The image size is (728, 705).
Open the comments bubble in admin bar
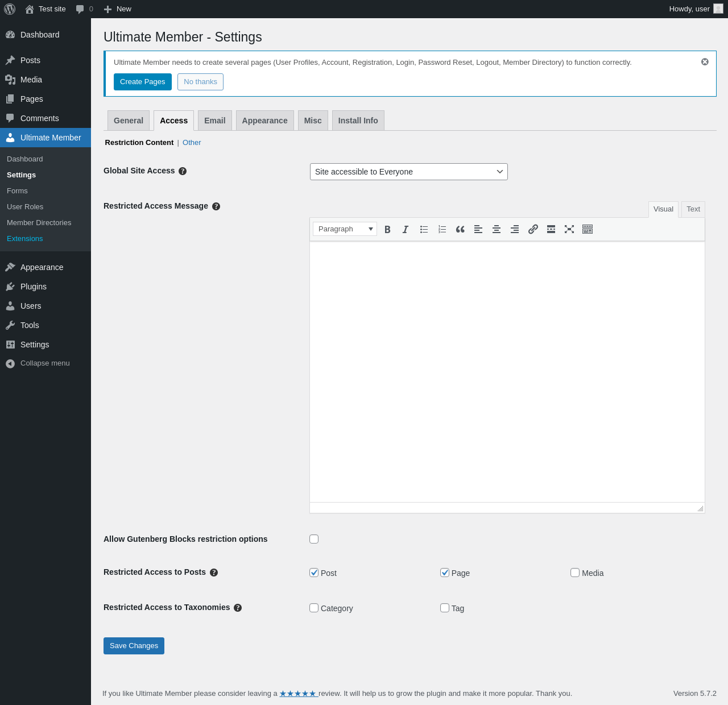point(84,9)
